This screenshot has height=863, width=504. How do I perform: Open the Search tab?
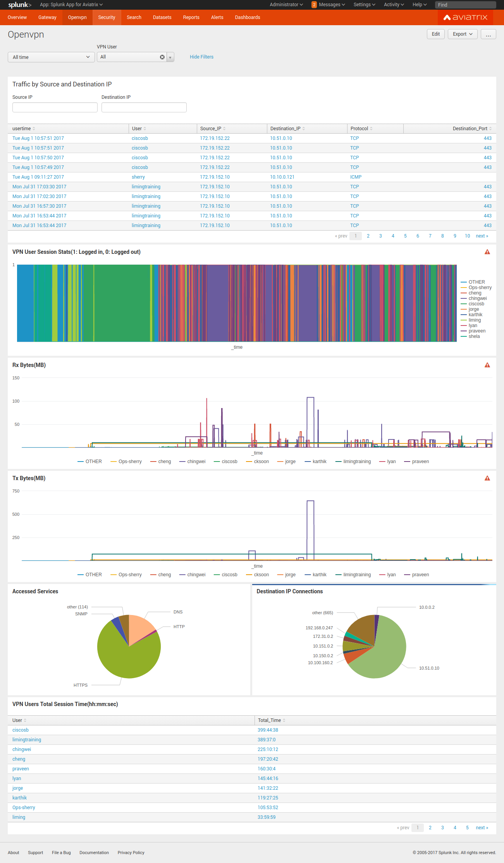click(134, 17)
